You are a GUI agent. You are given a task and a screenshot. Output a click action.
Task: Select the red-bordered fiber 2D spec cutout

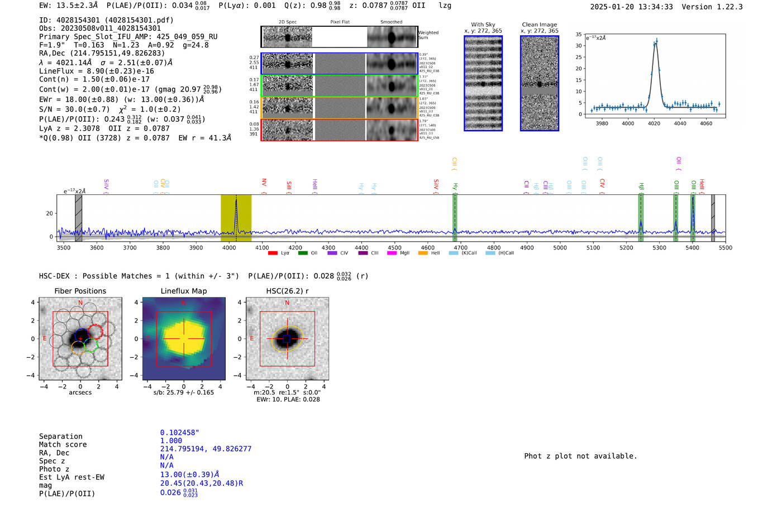coord(339,130)
